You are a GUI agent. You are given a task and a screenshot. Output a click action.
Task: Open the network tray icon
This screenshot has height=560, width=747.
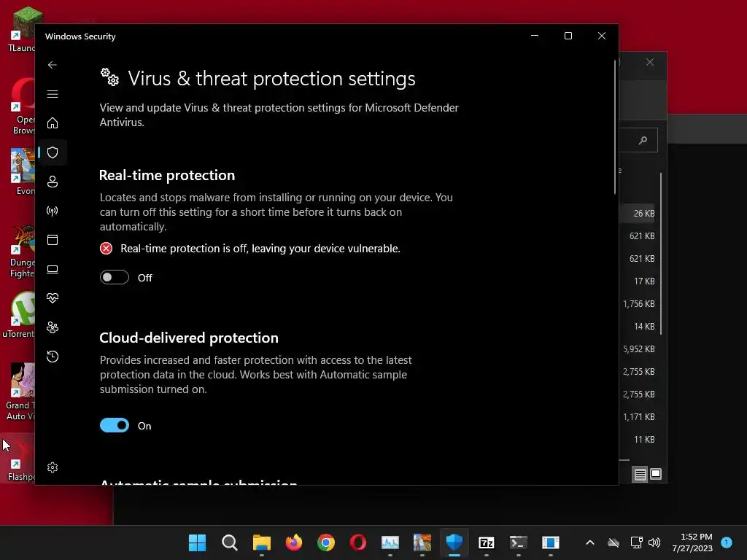click(636, 542)
